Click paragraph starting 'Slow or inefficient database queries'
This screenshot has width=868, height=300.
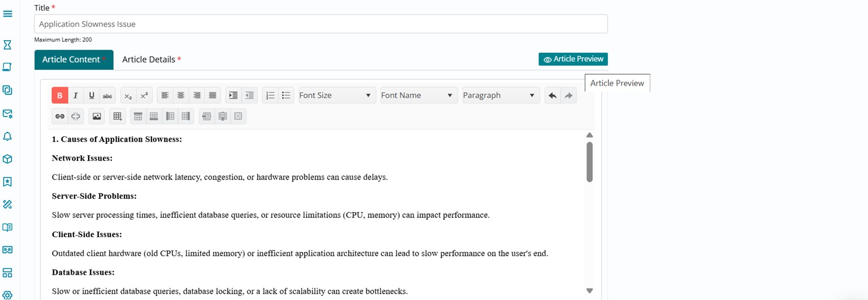[230, 292]
